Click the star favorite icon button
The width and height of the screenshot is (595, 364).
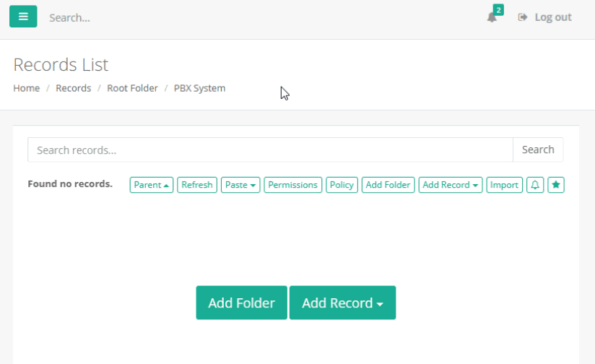(556, 185)
